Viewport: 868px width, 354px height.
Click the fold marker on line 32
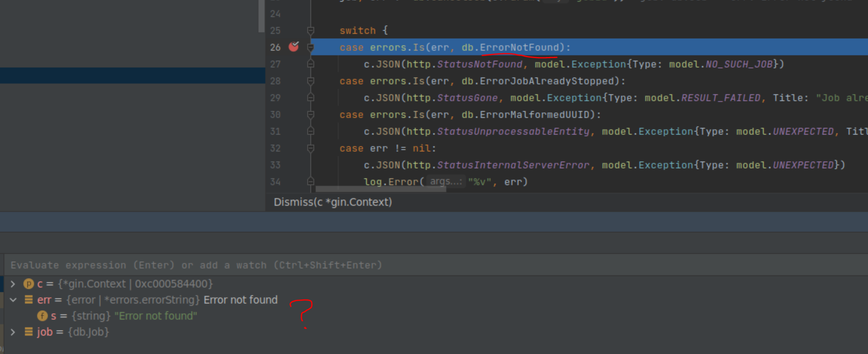pyautogui.click(x=310, y=148)
